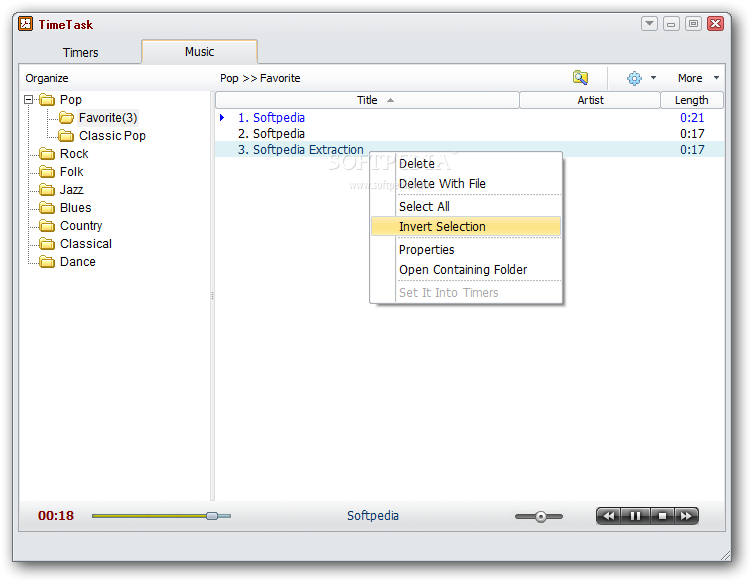Open the Classic Pop folder
Viewport: 752px width, 582px height.
112,136
